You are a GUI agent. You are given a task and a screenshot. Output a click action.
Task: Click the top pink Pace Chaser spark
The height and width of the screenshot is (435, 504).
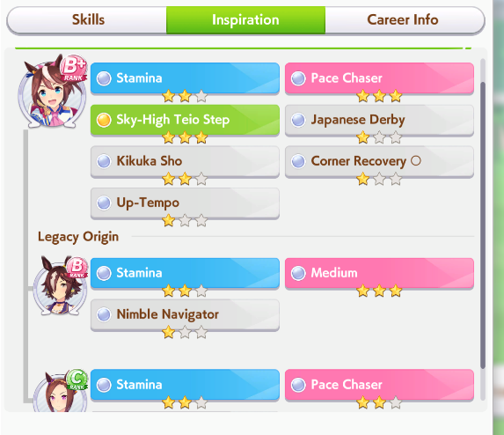(x=379, y=78)
